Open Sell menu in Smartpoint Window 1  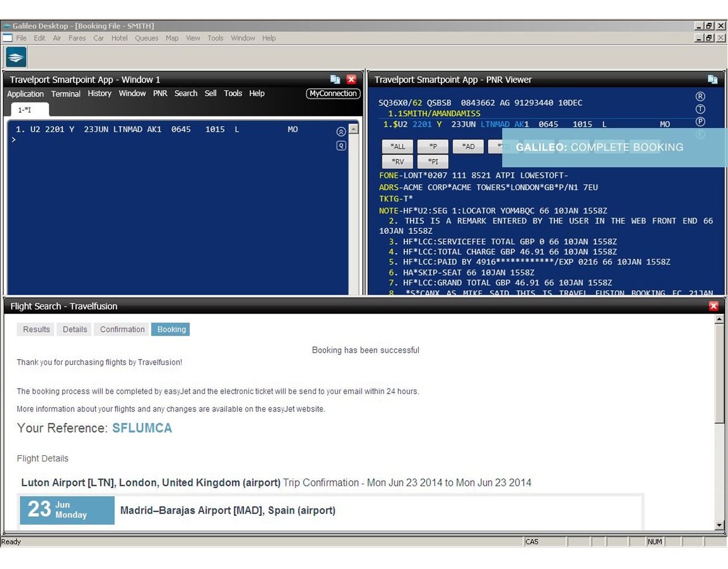click(211, 93)
